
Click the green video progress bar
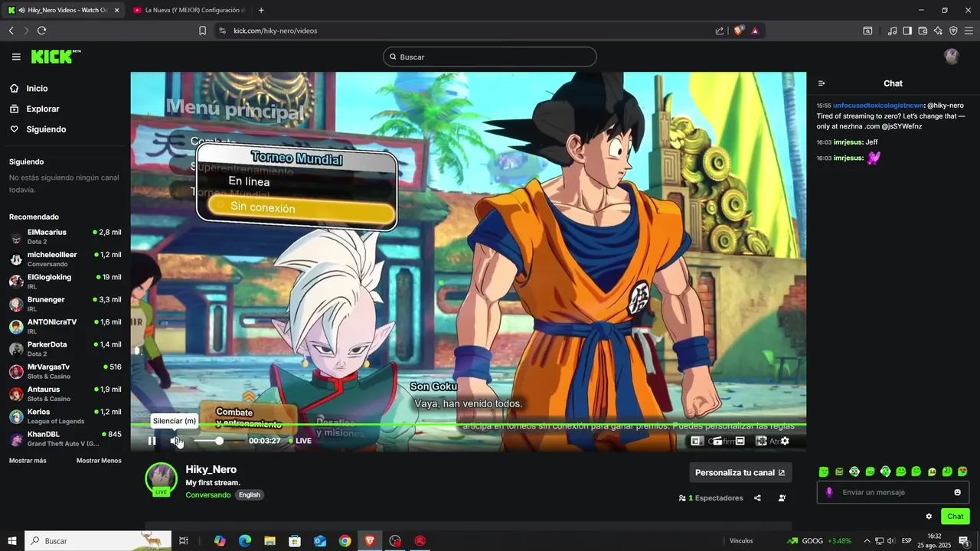point(468,424)
